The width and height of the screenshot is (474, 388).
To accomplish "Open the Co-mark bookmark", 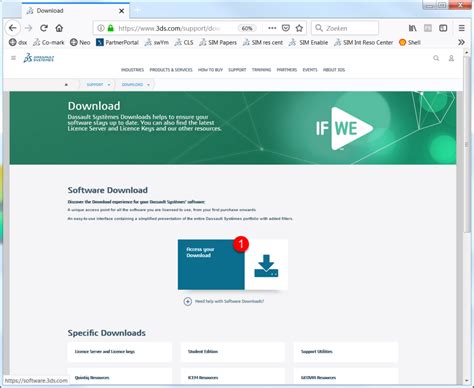I will click(x=49, y=42).
